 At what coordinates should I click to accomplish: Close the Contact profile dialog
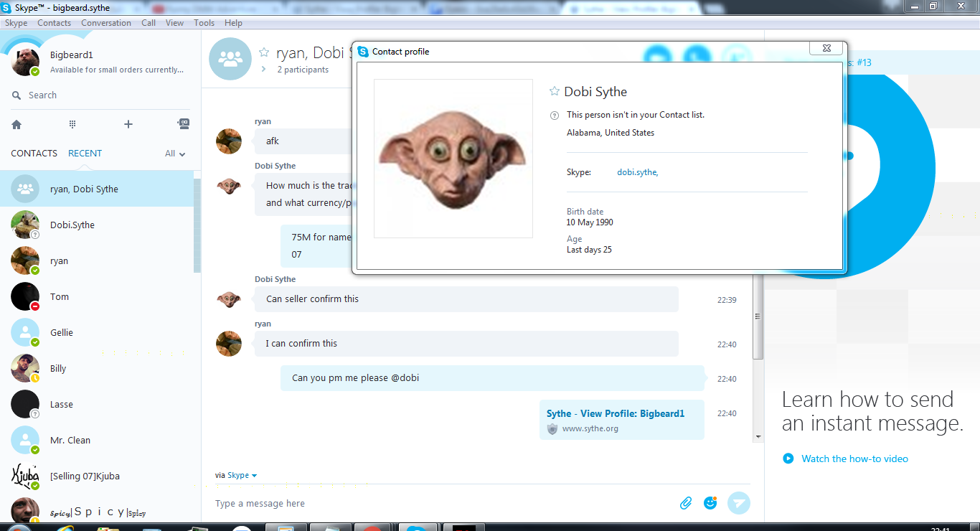[826, 48]
